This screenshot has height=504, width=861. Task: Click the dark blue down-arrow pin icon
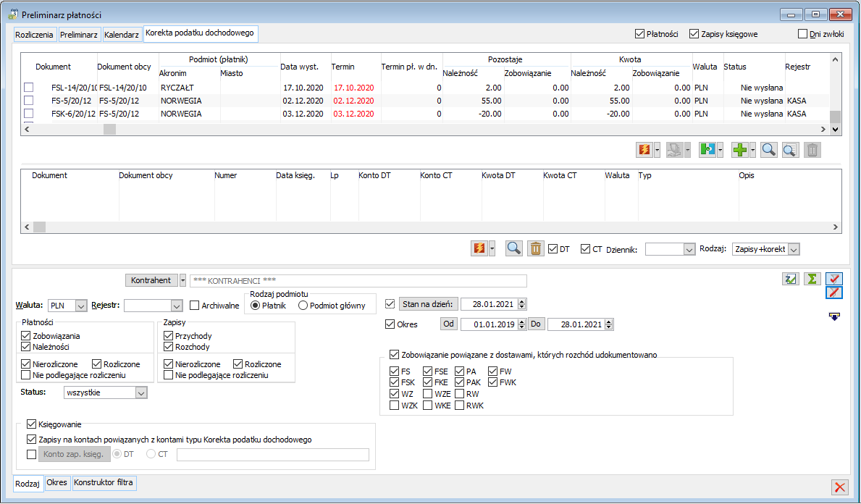coord(834,316)
